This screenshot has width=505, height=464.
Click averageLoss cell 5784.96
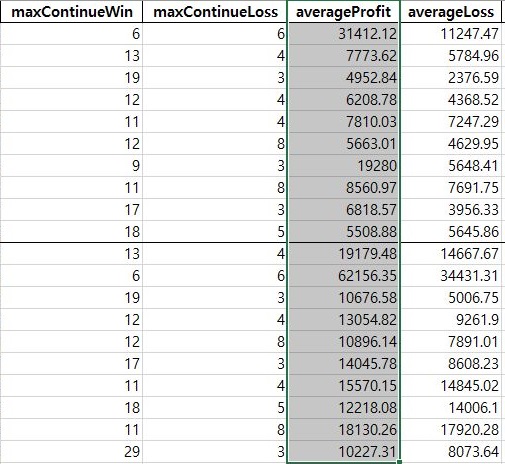(x=451, y=56)
